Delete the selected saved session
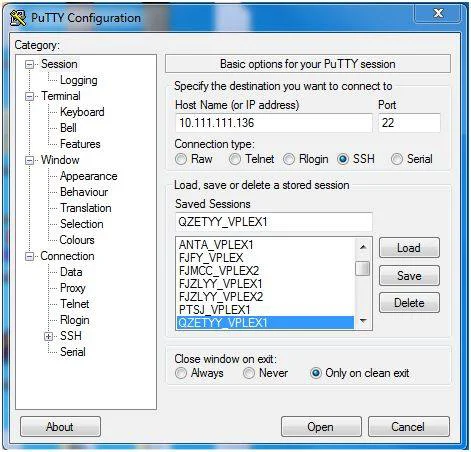471x452 pixels. point(409,303)
